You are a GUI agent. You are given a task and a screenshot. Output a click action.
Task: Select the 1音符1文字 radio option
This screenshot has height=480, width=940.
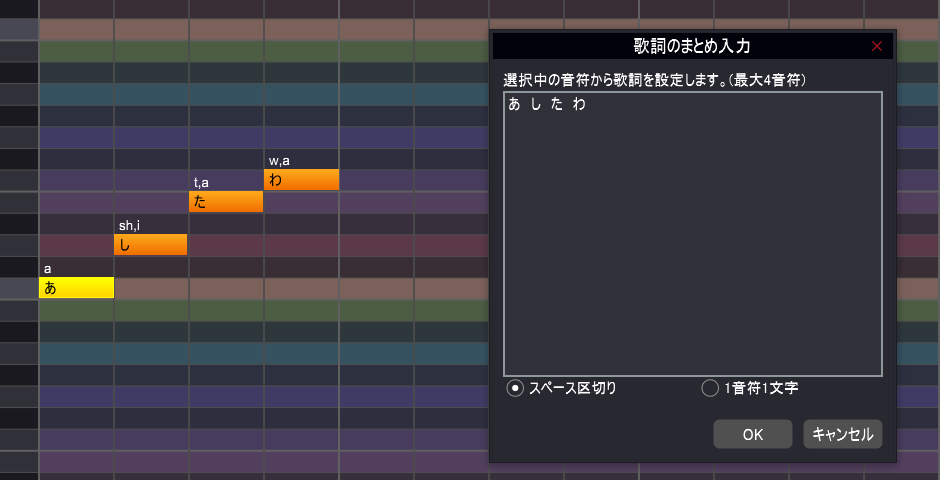749,388
